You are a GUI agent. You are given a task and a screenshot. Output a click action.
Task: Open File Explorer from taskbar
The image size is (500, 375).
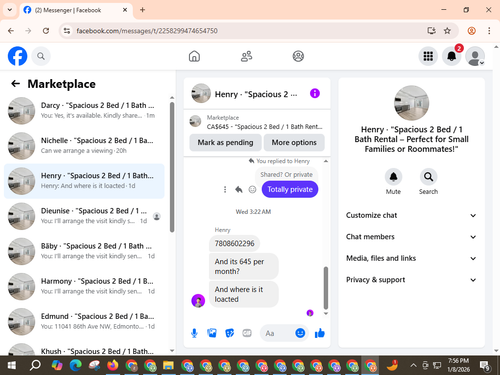click(168, 365)
